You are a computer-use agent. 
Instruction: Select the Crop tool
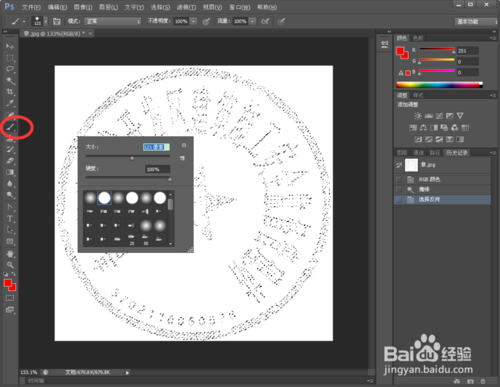coord(10,92)
